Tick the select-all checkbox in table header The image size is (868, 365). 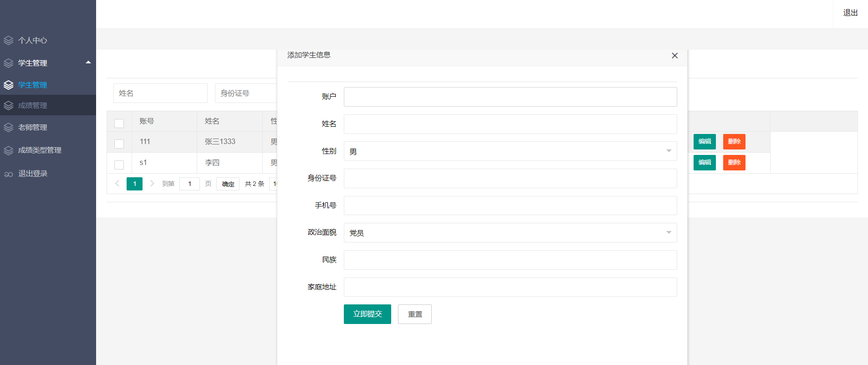point(119,123)
